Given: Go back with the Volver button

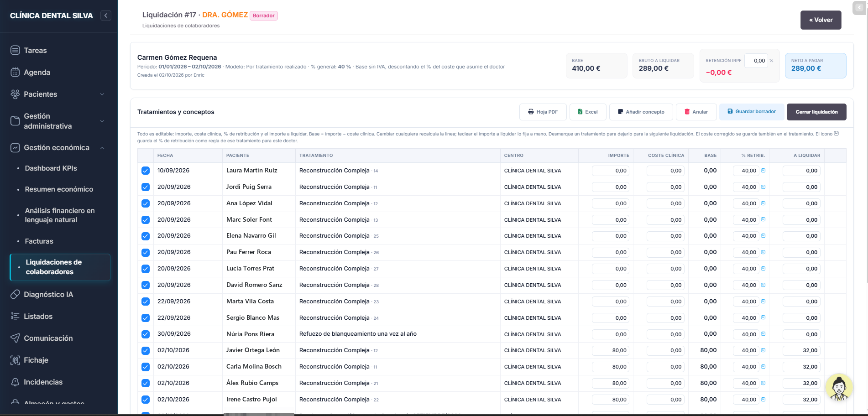Looking at the screenshot, I should click(x=821, y=20).
